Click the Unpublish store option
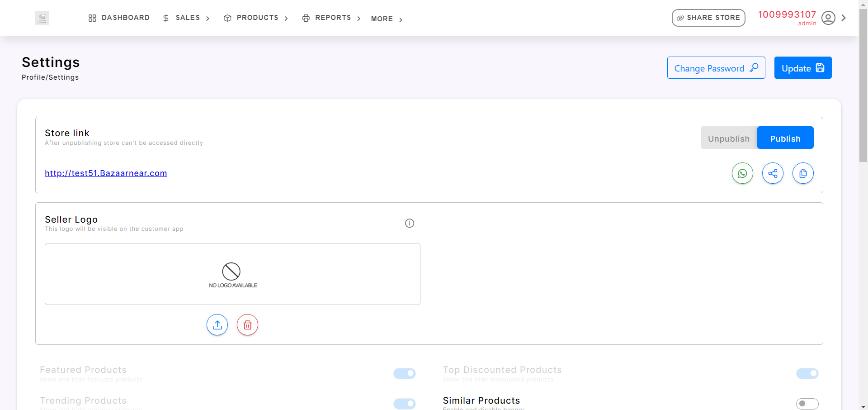Image resolution: width=868 pixels, height=410 pixels. [729, 138]
